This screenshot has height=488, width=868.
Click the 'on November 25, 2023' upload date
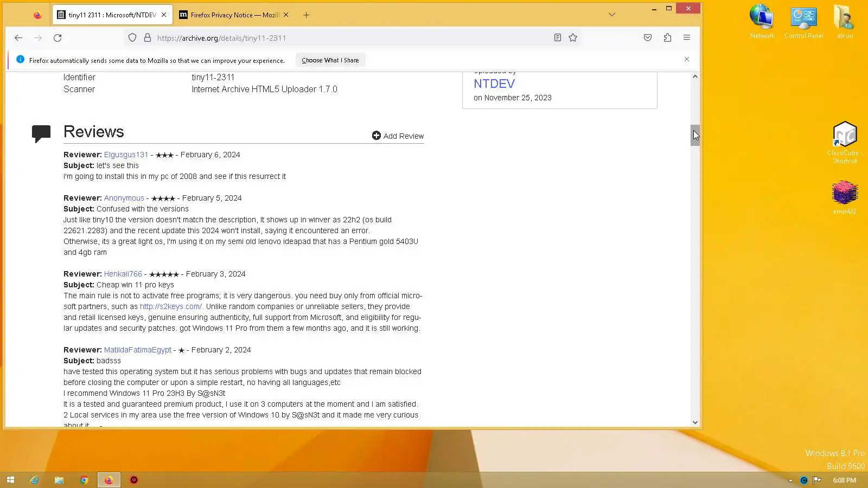[513, 98]
